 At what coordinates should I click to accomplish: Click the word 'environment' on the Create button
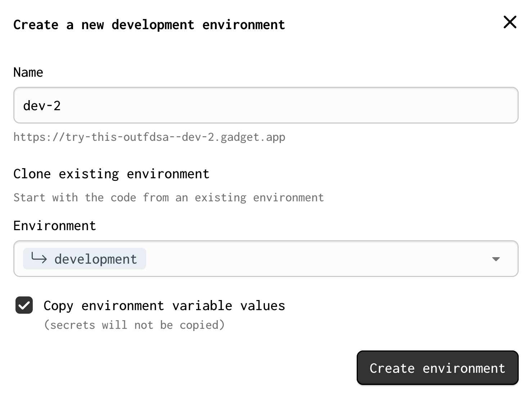(464, 368)
